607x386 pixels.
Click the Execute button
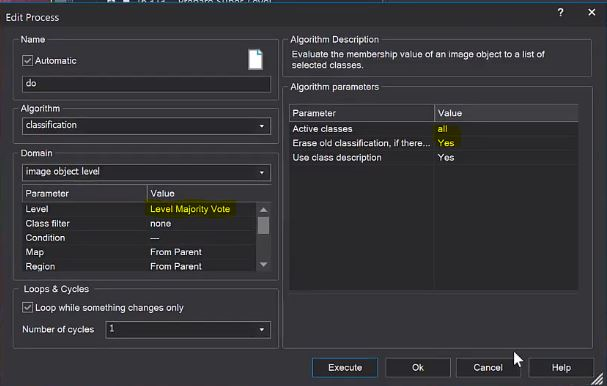tap(345, 367)
